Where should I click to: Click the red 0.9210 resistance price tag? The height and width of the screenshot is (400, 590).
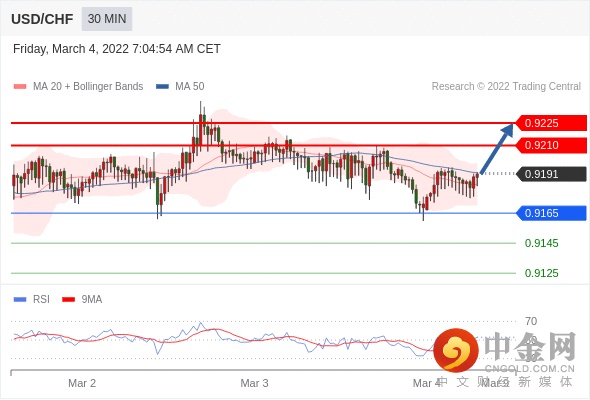[x=551, y=145]
